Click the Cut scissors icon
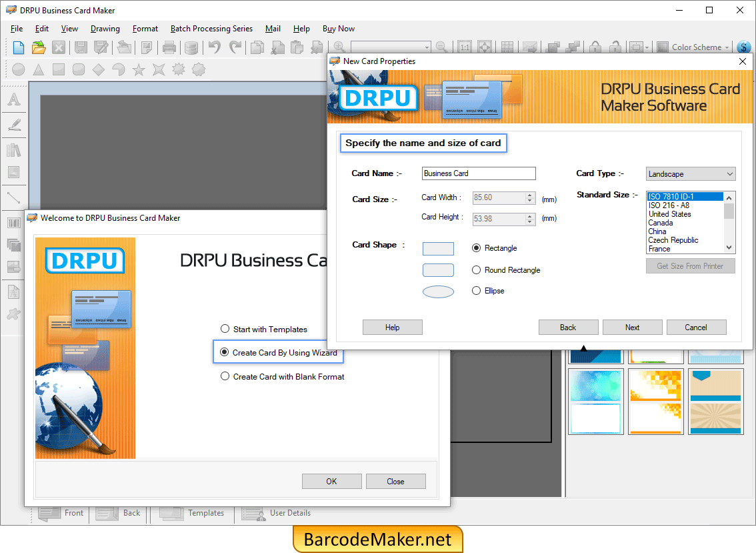This screenshot has width=756, height=553. point(277,47)
